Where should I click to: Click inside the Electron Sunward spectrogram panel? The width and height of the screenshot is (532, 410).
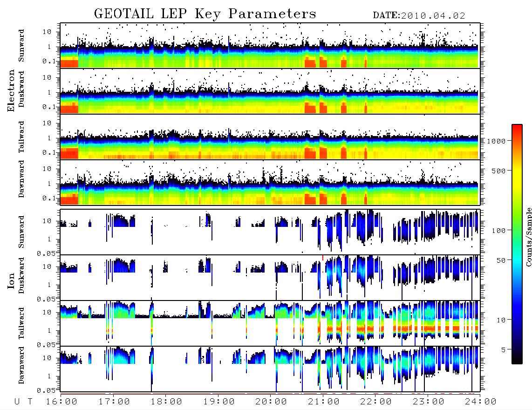[x=270, y=46]
